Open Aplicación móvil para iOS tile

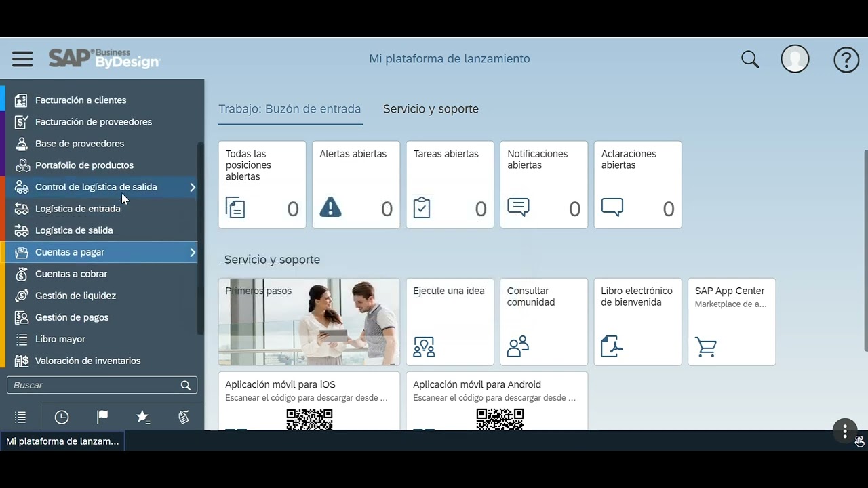point(309,401)
